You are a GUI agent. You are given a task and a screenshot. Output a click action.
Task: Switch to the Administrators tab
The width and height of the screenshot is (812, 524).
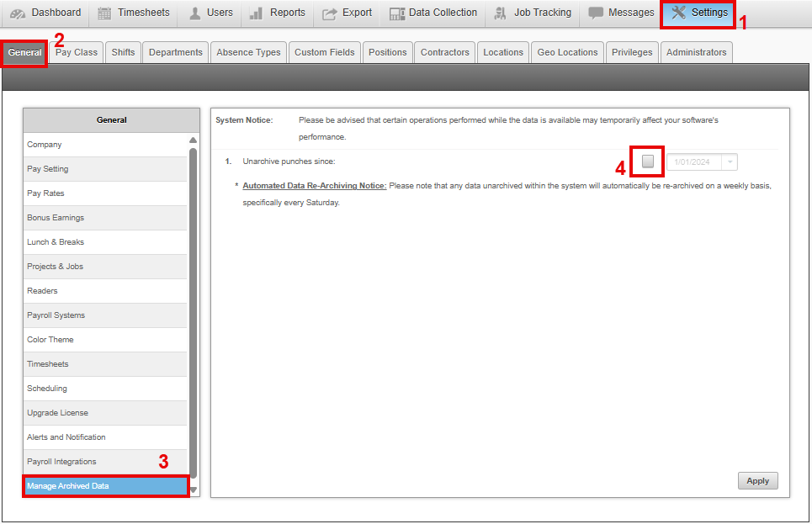(697, 52)
